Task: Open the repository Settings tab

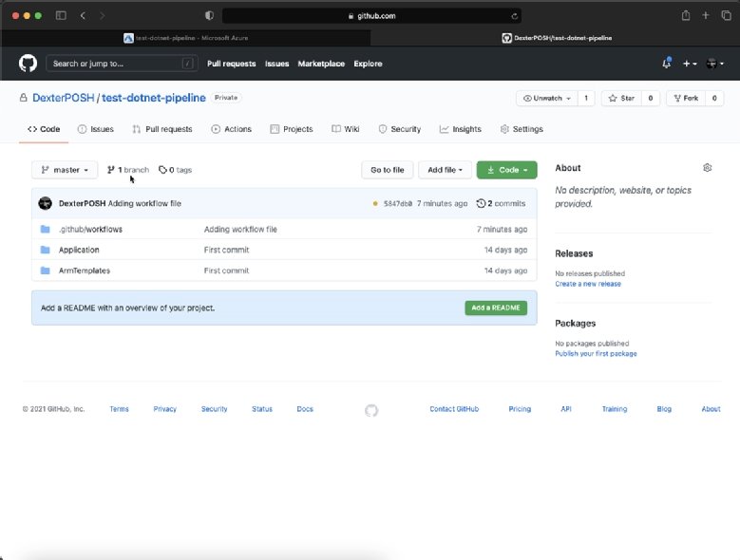Action: [x=521, y=129]
